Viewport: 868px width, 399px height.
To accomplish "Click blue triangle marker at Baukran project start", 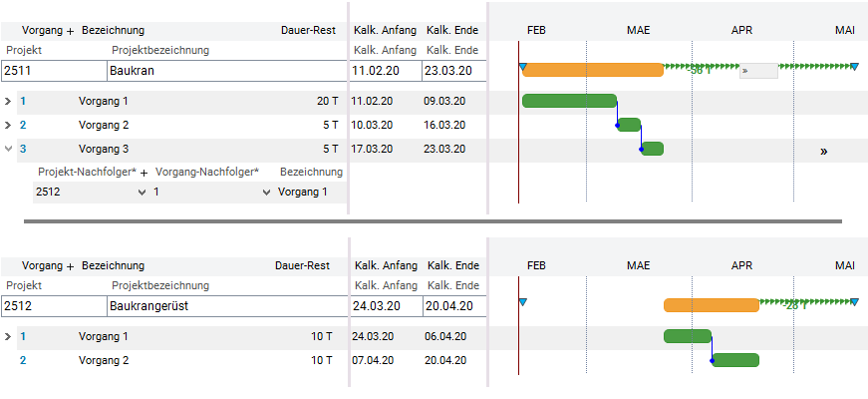I will [522, 67].
